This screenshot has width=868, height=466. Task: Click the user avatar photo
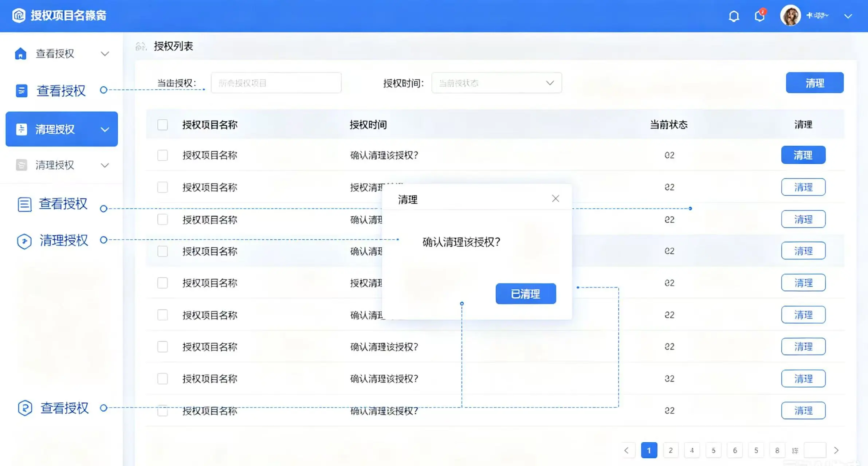(x=790, y=15)
